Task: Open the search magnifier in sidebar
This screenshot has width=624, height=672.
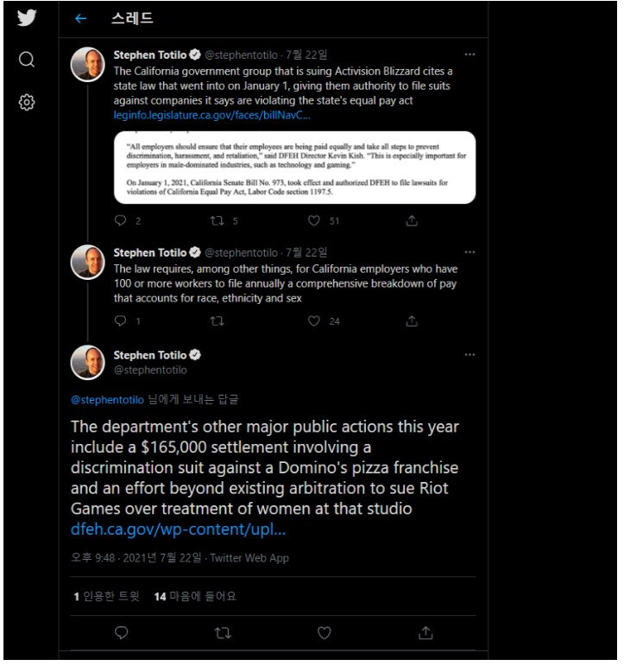Action: 27,60
